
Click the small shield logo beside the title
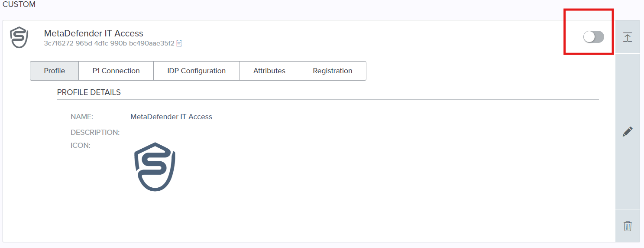19,37
